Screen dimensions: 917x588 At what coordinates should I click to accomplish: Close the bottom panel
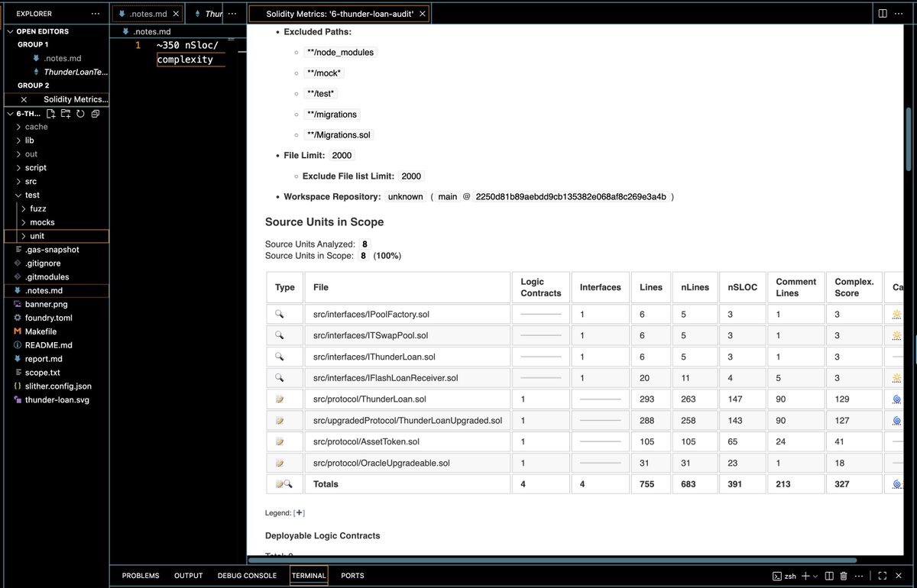click(x=899, y=576)
